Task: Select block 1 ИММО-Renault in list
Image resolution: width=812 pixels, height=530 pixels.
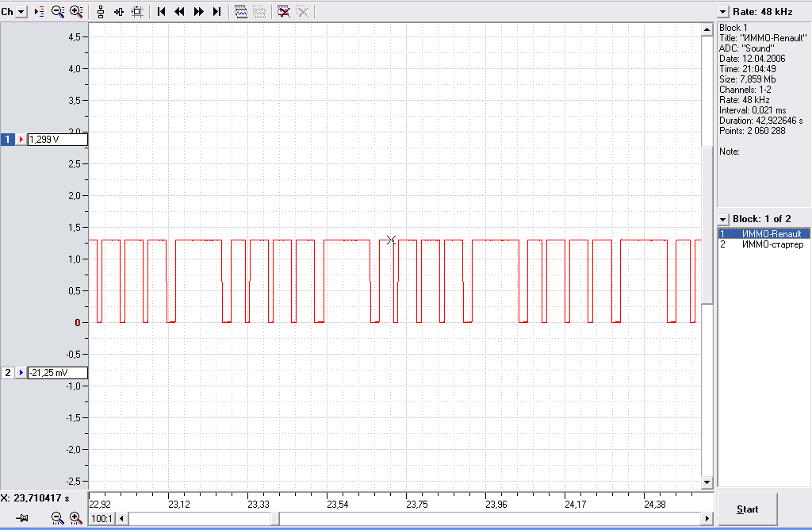Action: tap(764, 233)
